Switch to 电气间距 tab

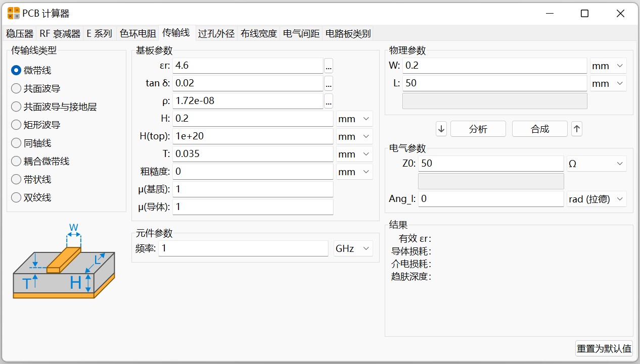tap(301, 34)
